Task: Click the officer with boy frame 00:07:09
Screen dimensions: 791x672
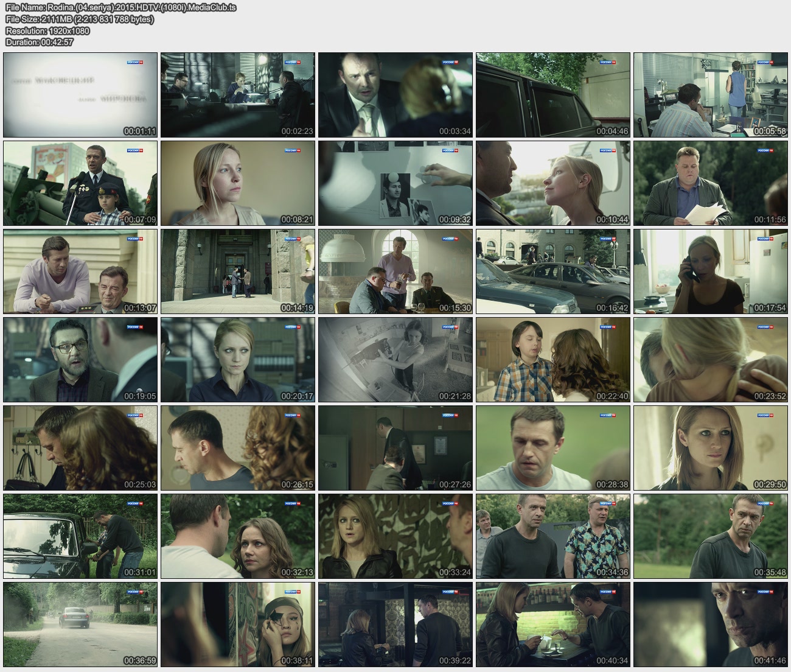Action: tap(80, 183)
